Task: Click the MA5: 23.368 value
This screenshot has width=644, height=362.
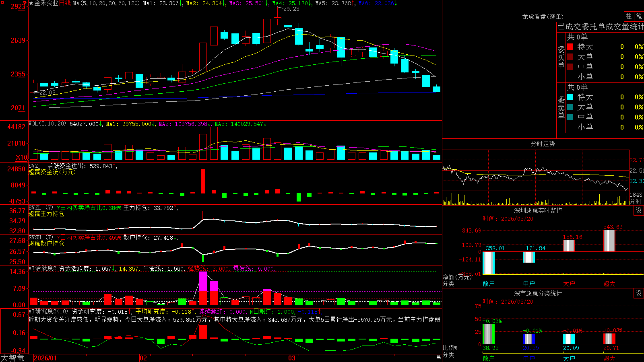Action: click(x=335, y=3)
